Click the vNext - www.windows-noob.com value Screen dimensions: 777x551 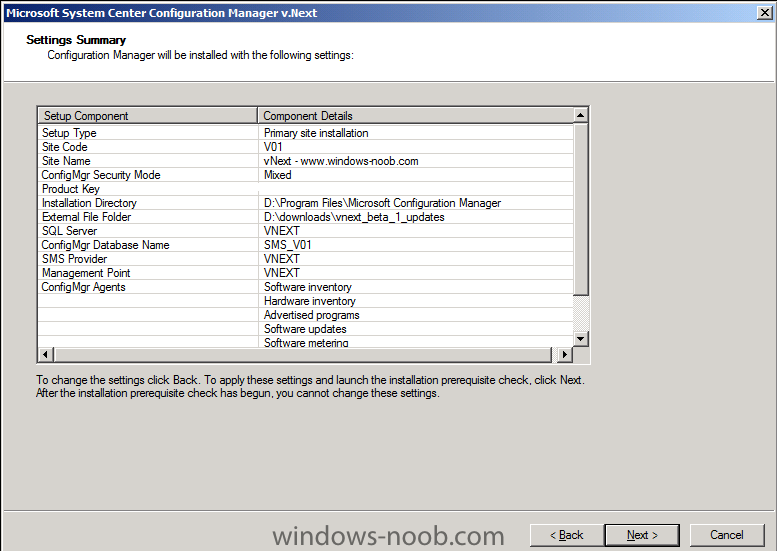click(x=341, y=161)
